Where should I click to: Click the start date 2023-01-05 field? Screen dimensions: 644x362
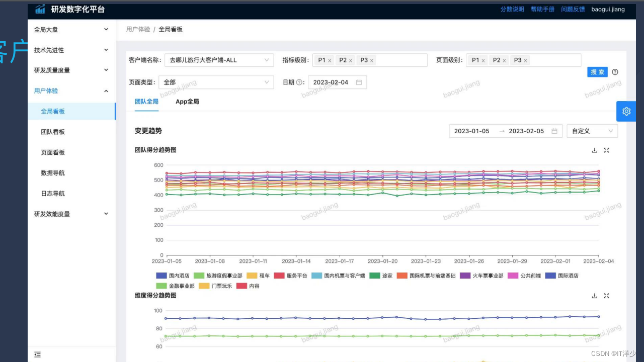(x=472, y=131)
